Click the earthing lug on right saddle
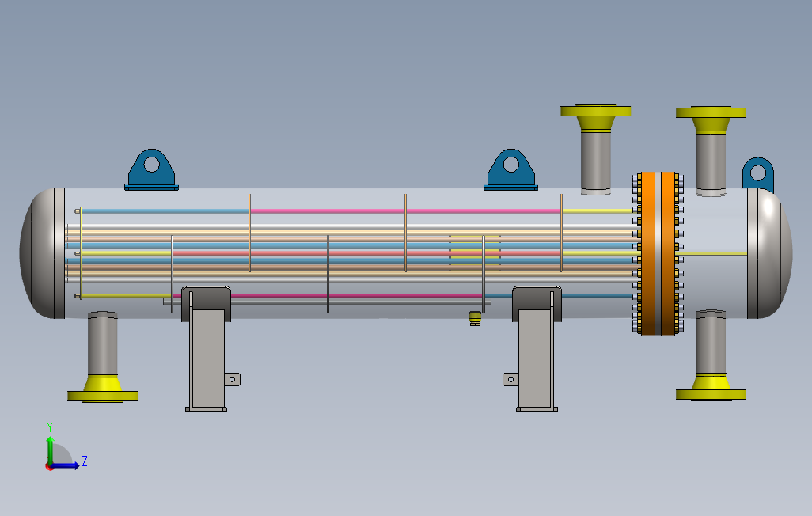 tap(510, 380)
